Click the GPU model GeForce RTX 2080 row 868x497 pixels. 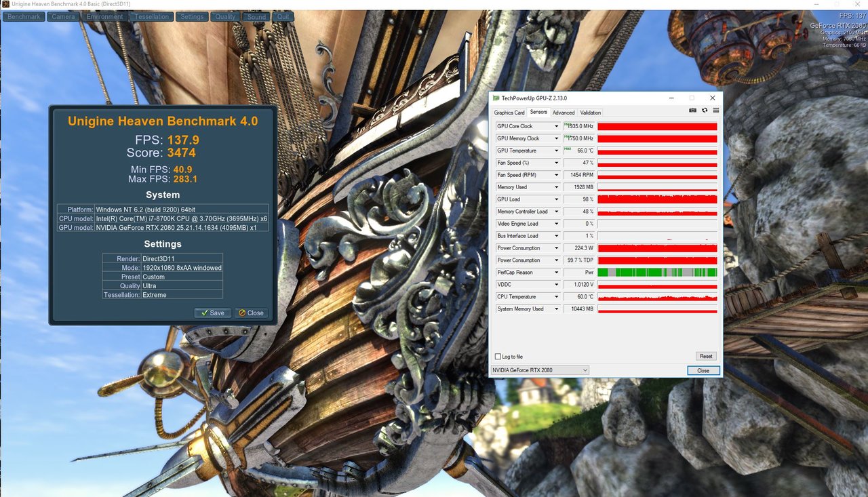point(163,227)
